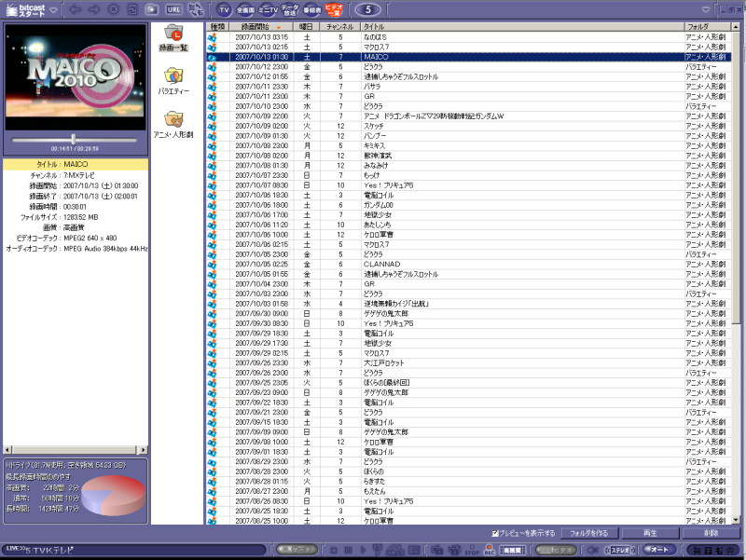Click the info panel scroll right arrow
Image resolution: width=746 pixels, height=560 pixels.
click(x=143, y=450)
